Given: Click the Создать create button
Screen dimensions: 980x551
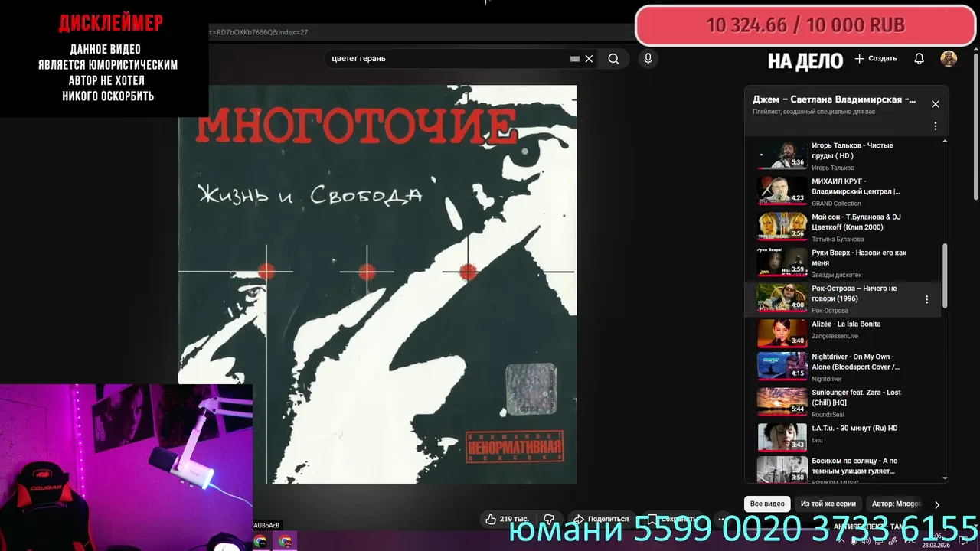Looking at the screenshot, I should pos(876,59).
